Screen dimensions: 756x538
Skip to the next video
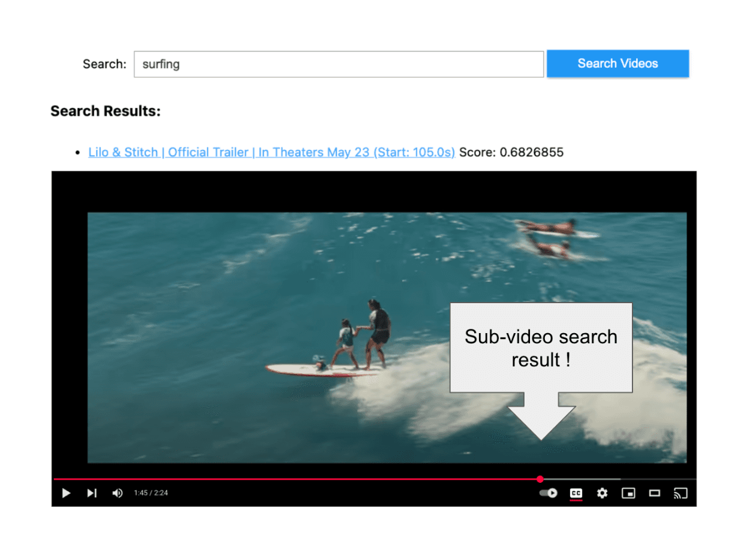91,492
